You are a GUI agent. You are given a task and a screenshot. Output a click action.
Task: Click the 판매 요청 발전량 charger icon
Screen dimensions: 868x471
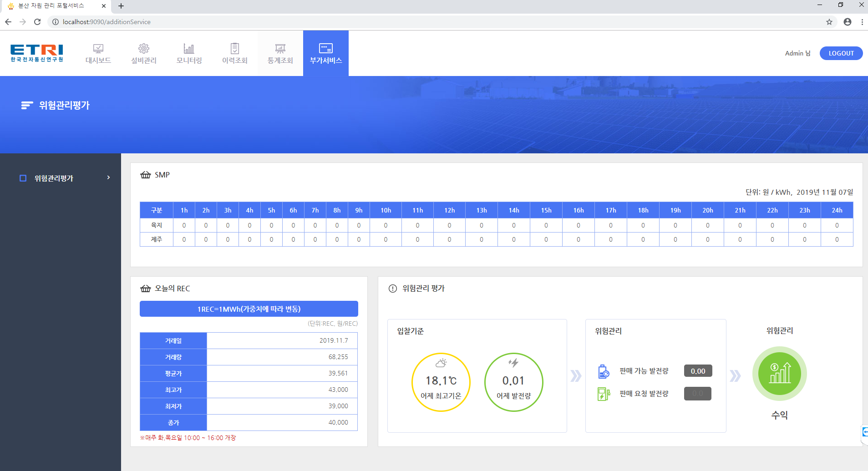pos(604,394)
